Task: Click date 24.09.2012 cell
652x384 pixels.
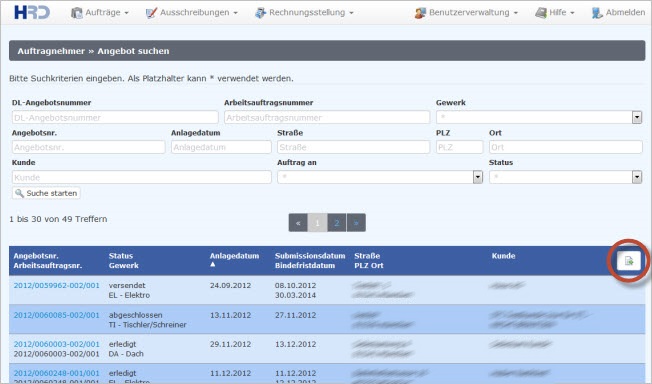Action: coord(230,285)
